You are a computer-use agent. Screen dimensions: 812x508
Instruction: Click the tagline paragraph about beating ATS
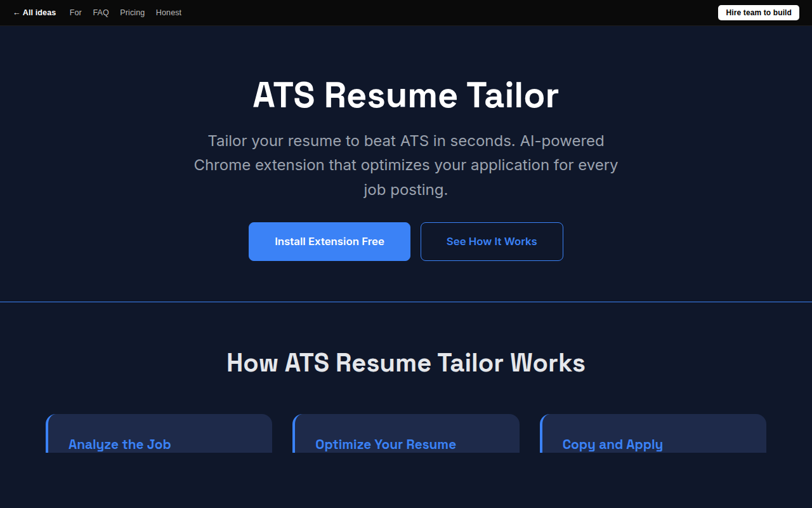click(x=406, y=165)
